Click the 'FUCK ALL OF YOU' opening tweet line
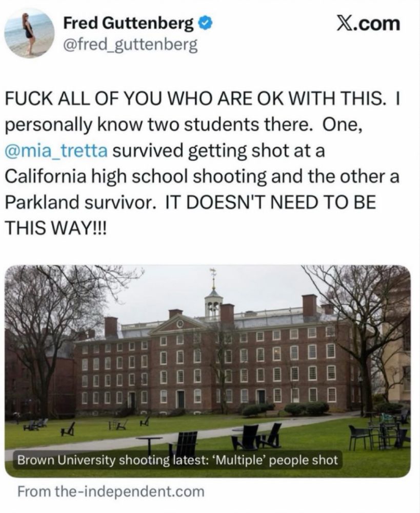Viewport: 420px width, 513px height. point(202,99)
